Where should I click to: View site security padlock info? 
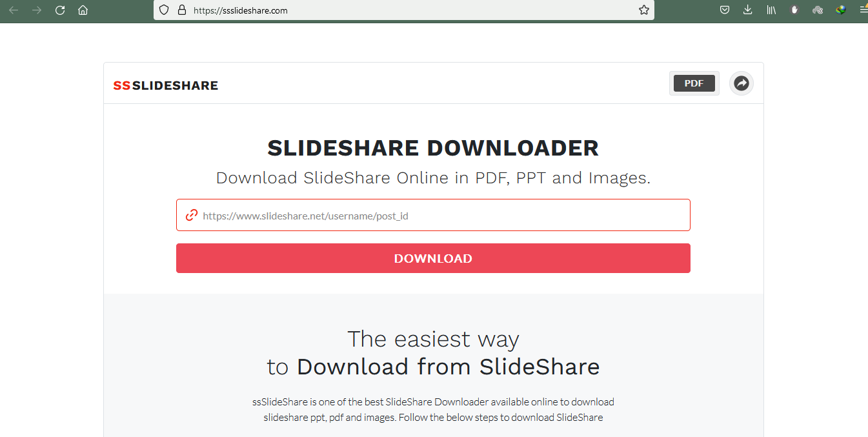[x=181, y=10]
